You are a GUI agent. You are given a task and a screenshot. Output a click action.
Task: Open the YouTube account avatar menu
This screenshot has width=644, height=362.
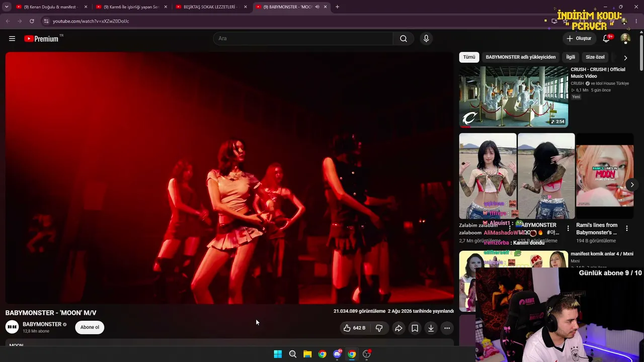625,39
